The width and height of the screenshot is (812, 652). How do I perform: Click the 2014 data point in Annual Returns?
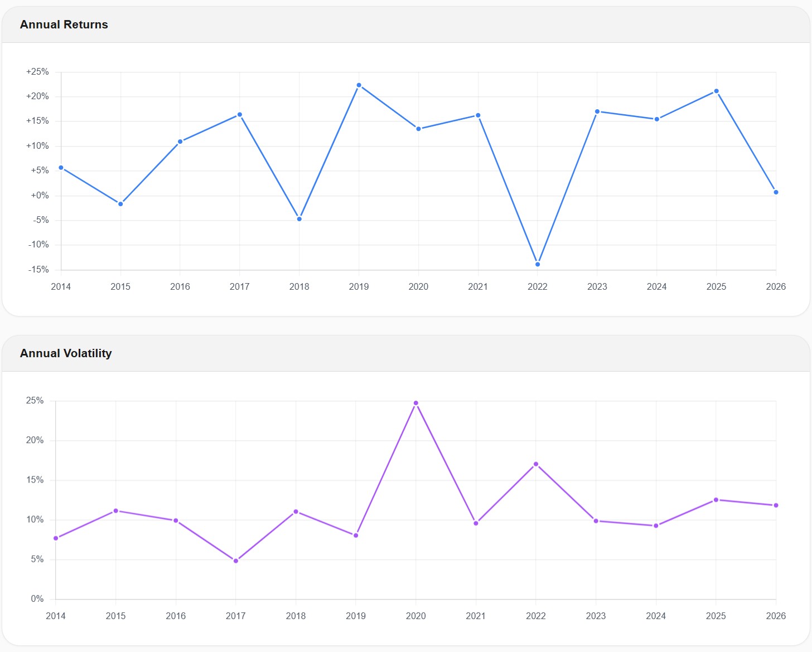click(x=61, y=168)
